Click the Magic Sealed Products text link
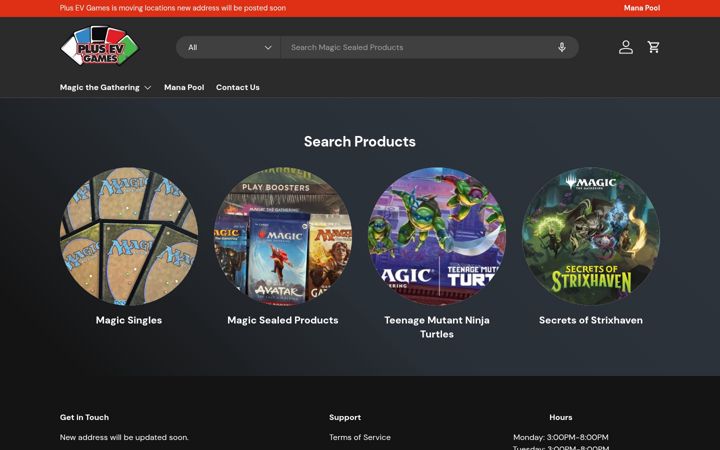Viewport: 720px width, 450px height. pos(283,320)
